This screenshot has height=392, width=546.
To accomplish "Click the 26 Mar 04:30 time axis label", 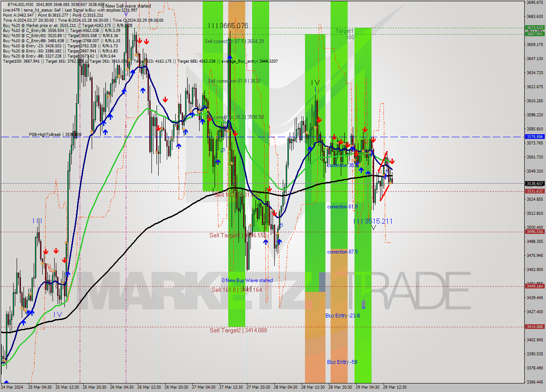I will 122,387.
